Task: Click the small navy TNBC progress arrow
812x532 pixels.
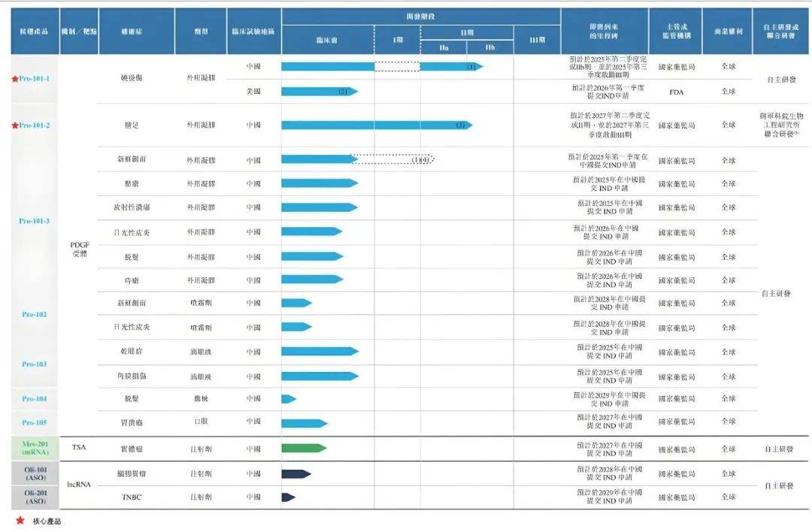Action: click(289, 497)
